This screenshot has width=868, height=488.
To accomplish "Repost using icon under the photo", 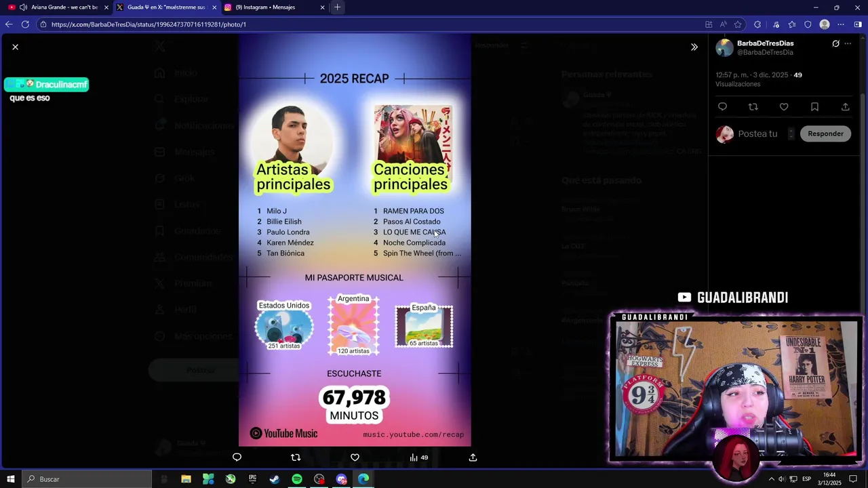I will [x=296, y=457].
